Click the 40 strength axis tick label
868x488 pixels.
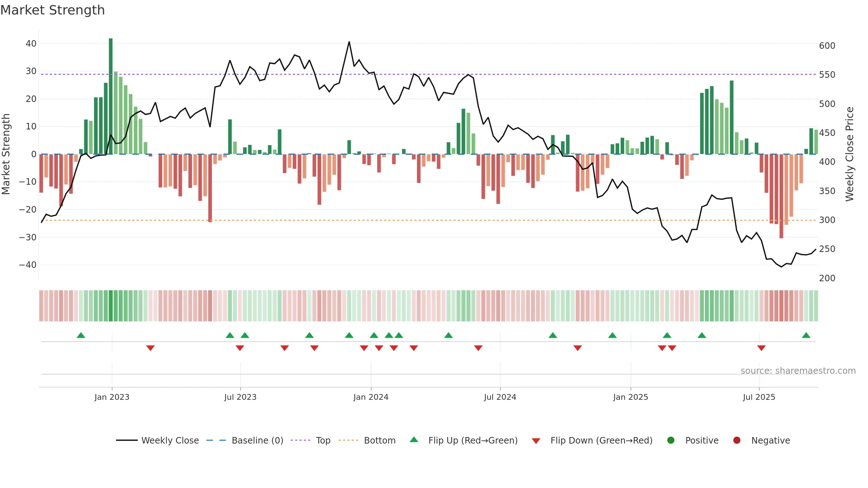click(31, 44)
